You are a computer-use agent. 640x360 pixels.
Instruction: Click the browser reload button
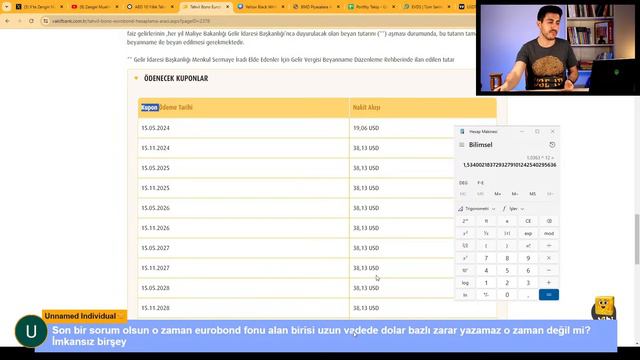(x=31, y=21)
